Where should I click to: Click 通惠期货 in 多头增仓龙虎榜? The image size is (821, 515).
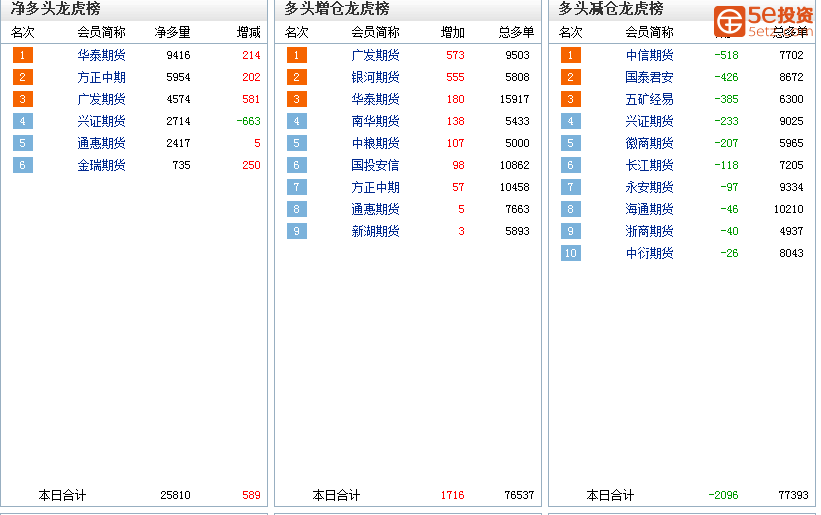[375, 209]
